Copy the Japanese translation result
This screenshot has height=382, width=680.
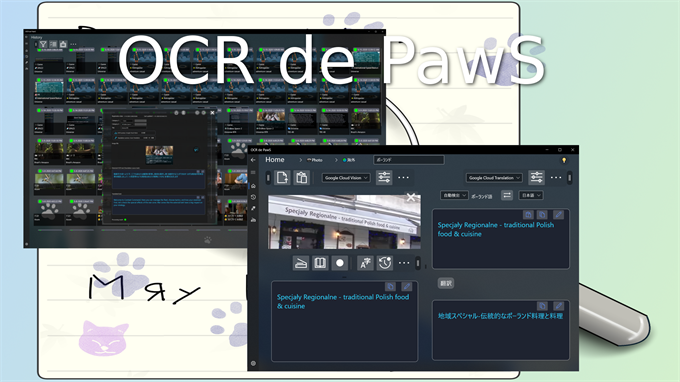click(542, 306)
